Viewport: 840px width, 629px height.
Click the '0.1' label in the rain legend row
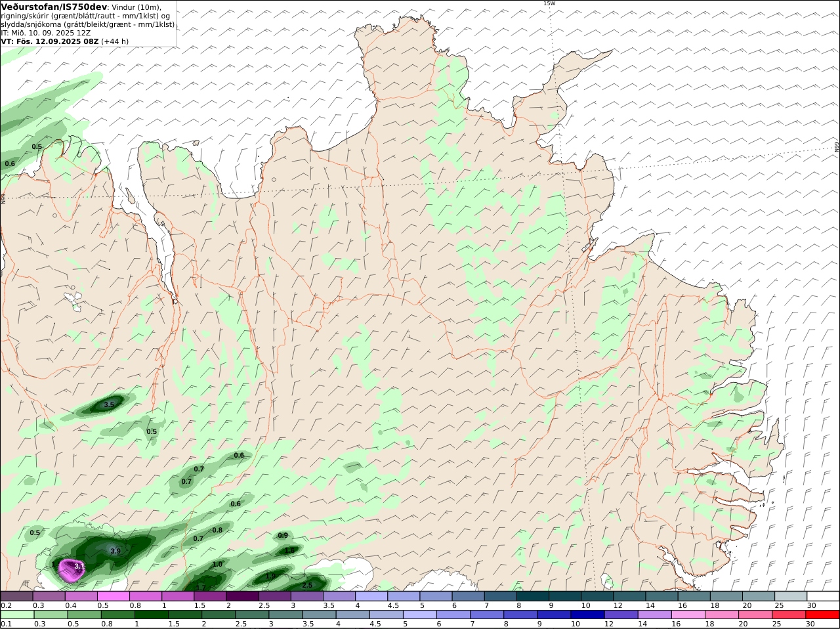pos(6,624)
